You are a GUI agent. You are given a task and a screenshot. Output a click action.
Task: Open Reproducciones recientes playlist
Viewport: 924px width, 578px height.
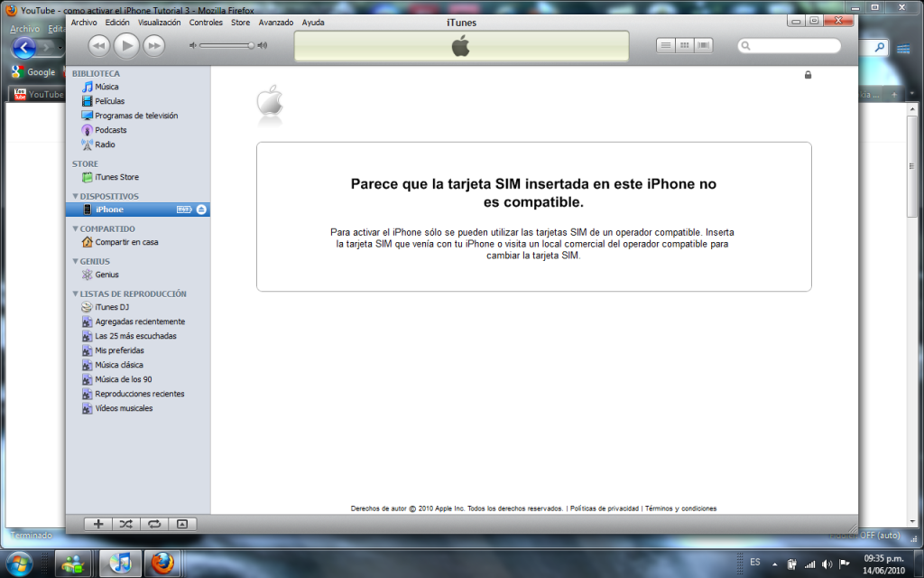click(x=138, y=394)
